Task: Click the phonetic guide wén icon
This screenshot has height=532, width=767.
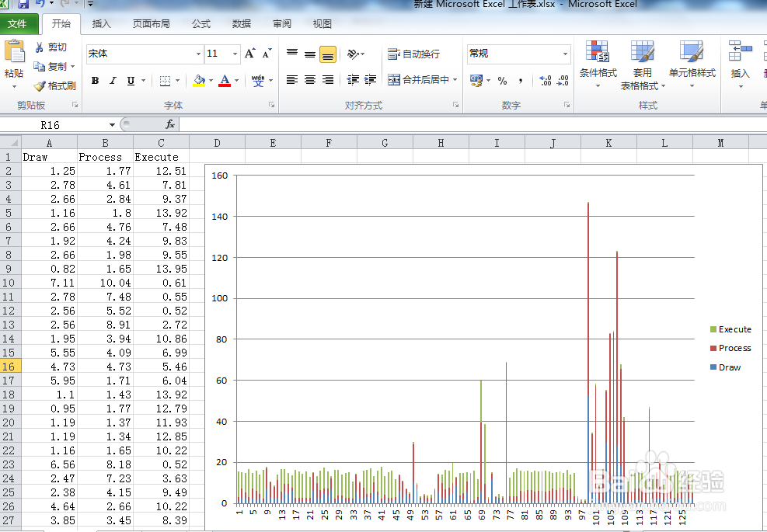Action: 258,80
